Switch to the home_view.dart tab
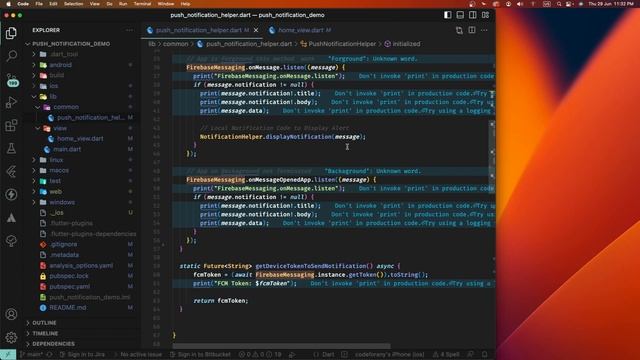The height and width of the screenshot is (360, 640). click(x=300, y=30)
